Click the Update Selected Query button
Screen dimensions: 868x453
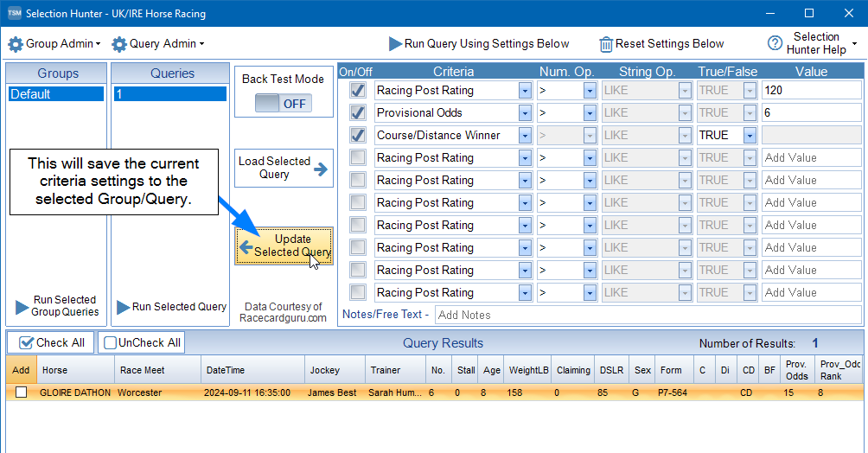coord(284,246)
